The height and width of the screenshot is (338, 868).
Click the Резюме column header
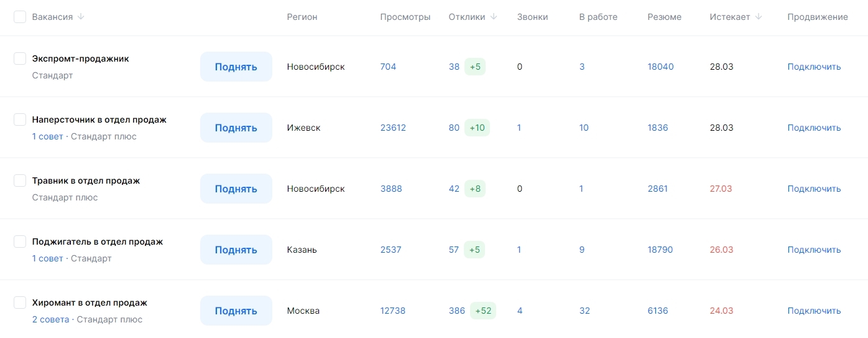(664, 17)
